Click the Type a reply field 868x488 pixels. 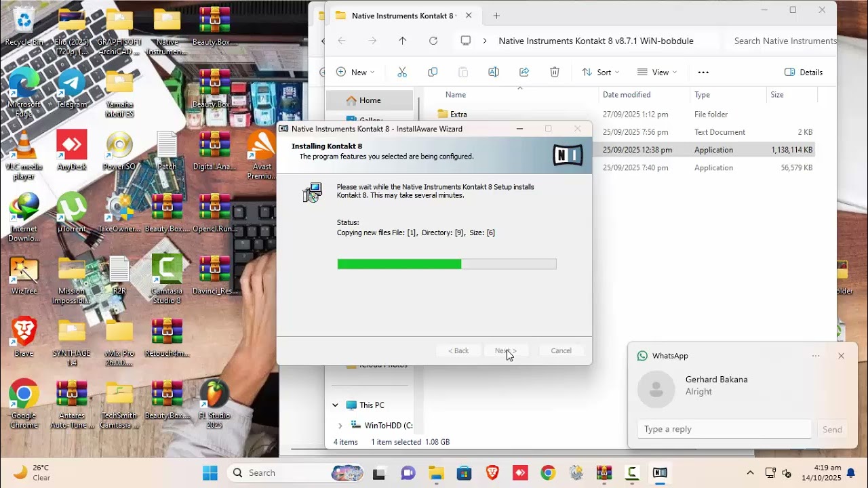click(x=724, y=429)
